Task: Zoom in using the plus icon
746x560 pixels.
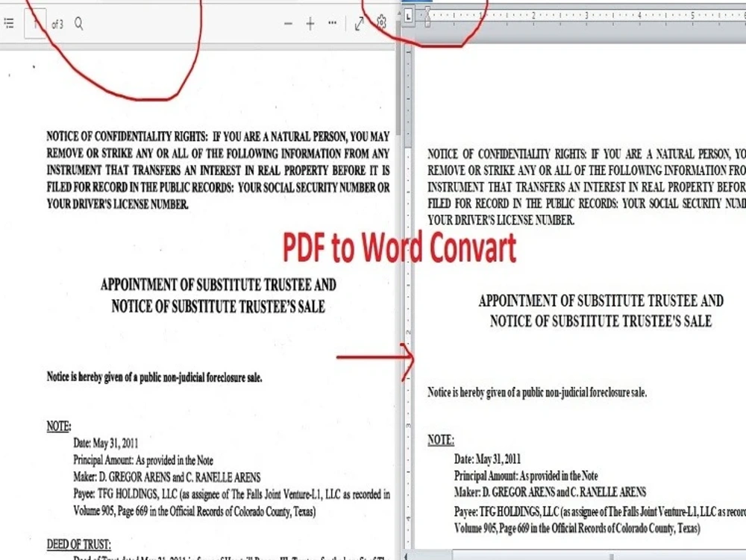Action: [x=310, y=23]
